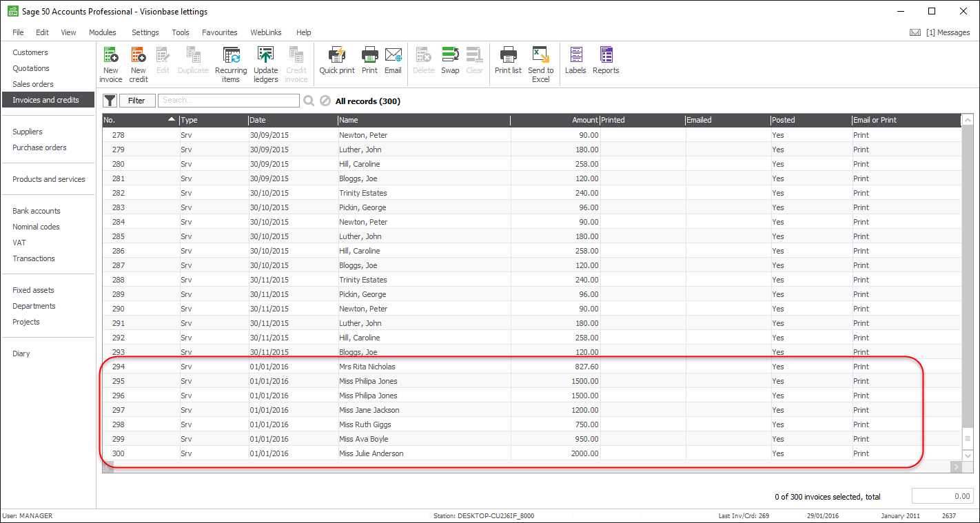This screenshot has height=523, width=980.
Task: Select invoice 300 Miss Julie Anderson
Action: 532,453
